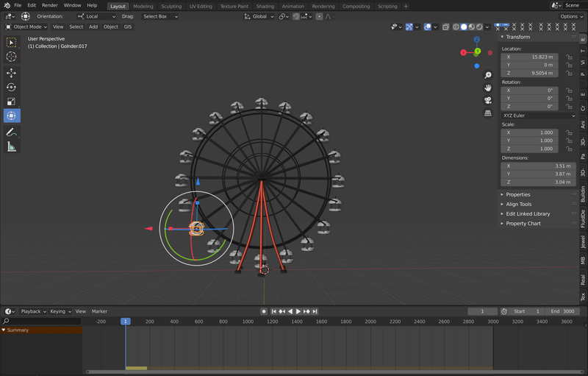Expand the Align Tools panel

(x=518, y=204)
